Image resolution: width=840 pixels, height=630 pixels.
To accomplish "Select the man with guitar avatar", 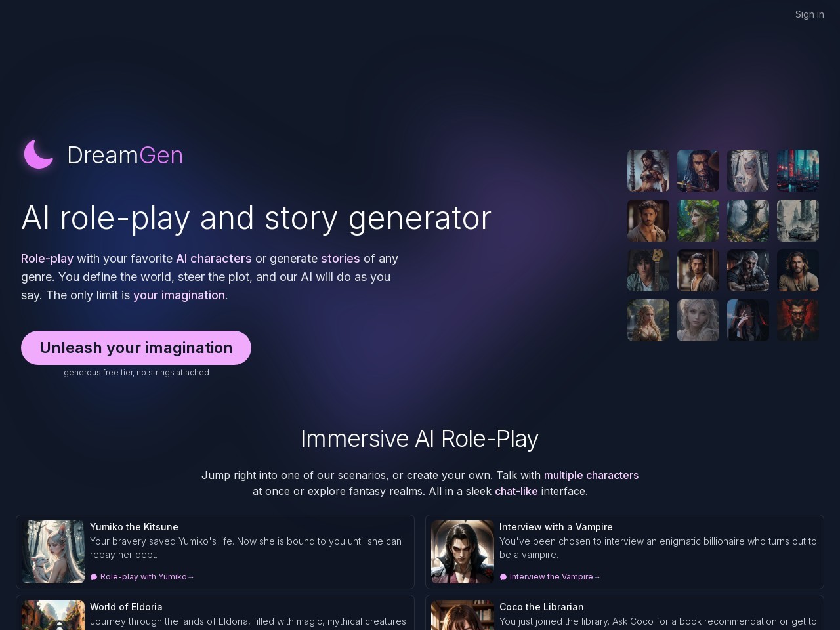I will point(648,270).
